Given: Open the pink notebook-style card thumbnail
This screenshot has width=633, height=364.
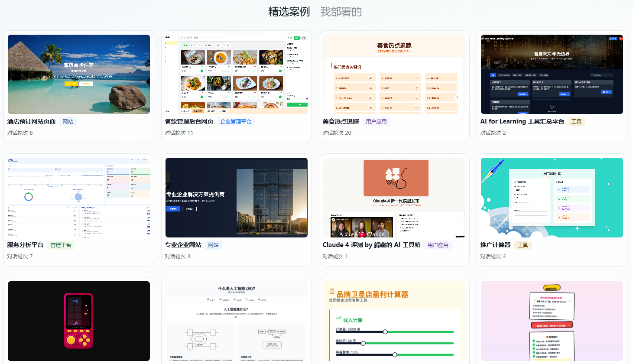Looking at the screenshot, I should [552, 321].
